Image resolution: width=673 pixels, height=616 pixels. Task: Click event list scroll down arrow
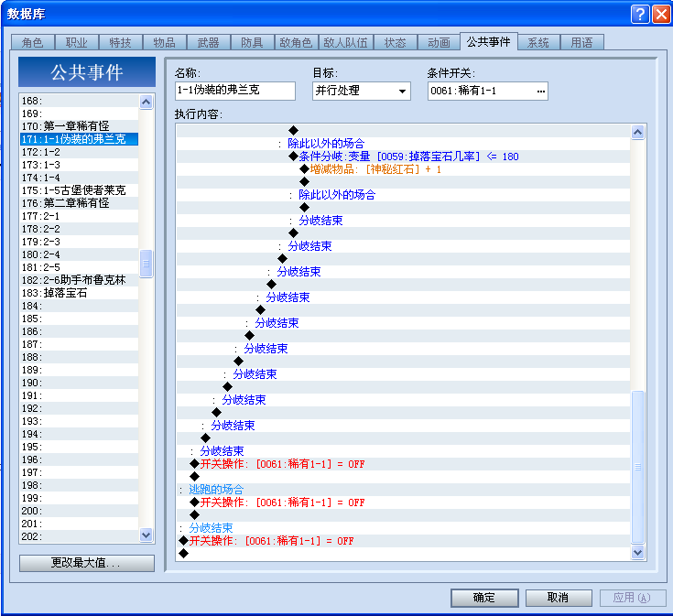(146, 535)
